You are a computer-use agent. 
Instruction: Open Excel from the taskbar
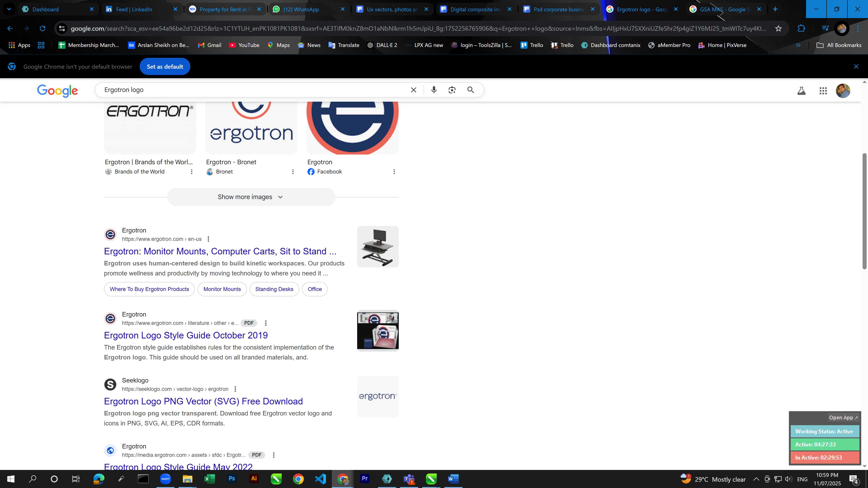[x=210, y=479]
